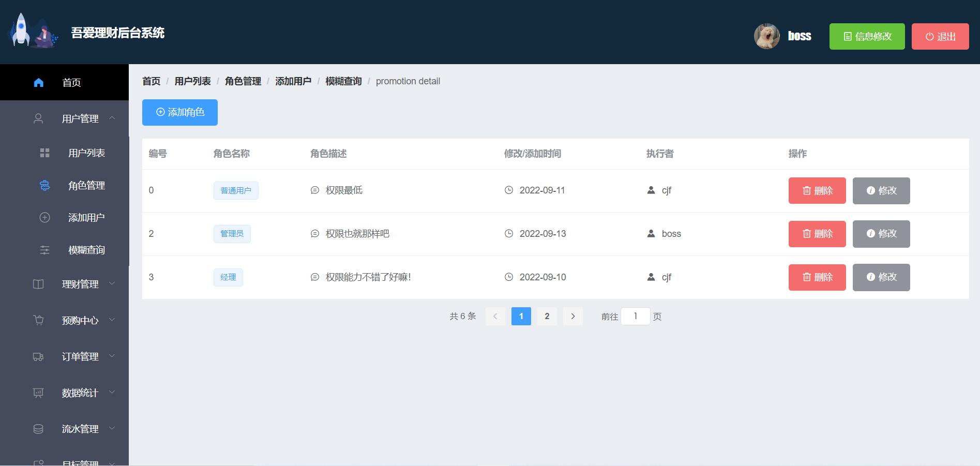Click the 预购中心 shopping cart icon
The height and width of the screenshot is (466, 980).
(38, 320)
